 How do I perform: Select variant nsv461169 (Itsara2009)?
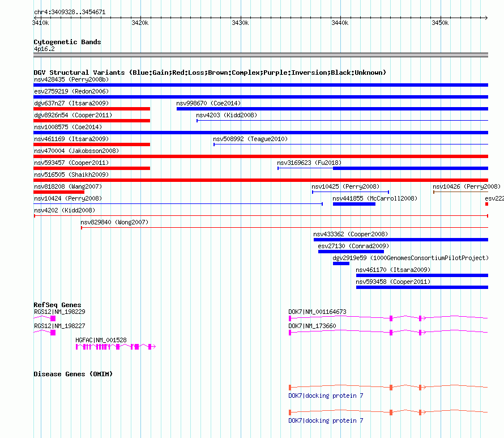pos(92,144)
